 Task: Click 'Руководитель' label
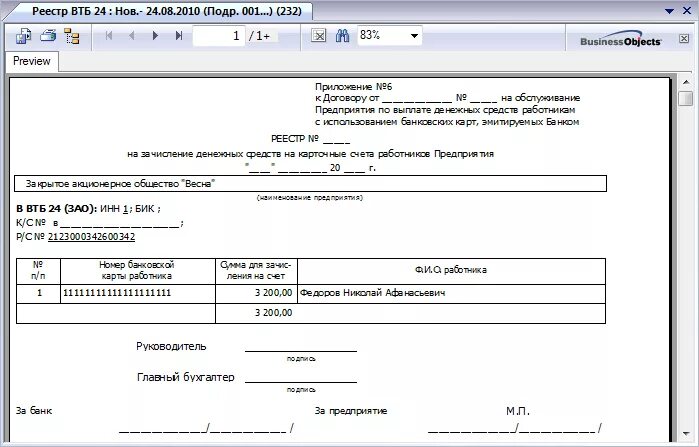[x=171, y=346]
